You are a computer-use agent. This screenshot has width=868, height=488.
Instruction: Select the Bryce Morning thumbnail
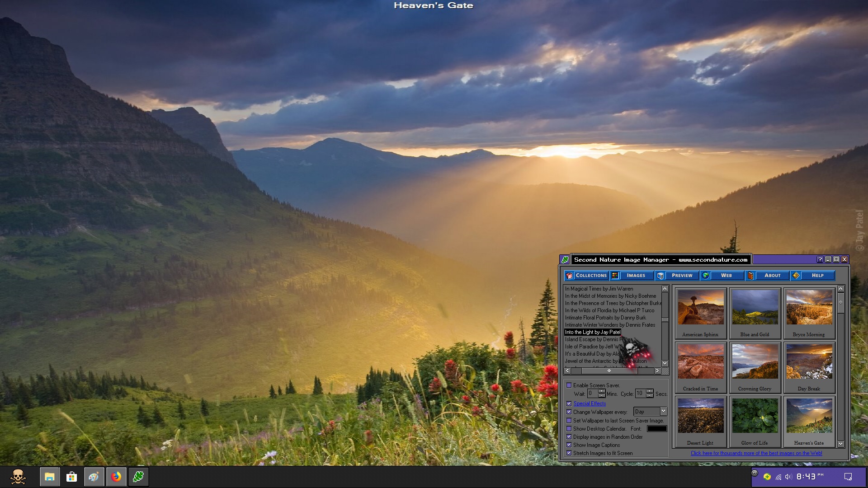coord(809,313)
